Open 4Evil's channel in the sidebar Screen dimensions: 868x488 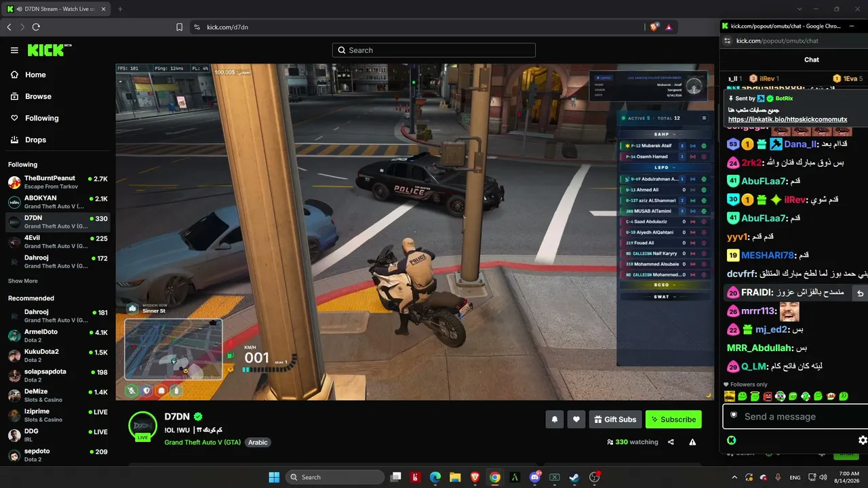tap(58, 242)
